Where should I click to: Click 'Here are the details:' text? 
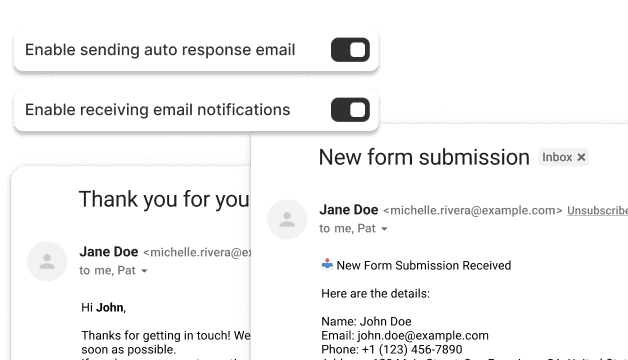click(375, 294)
